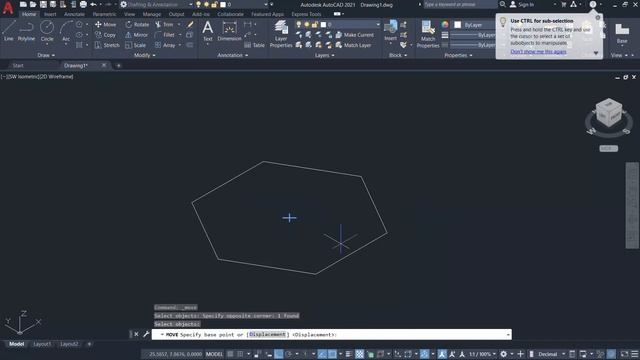Switch to the Start file tab
This screenshot has height=360, width=640.
point(18,65)
